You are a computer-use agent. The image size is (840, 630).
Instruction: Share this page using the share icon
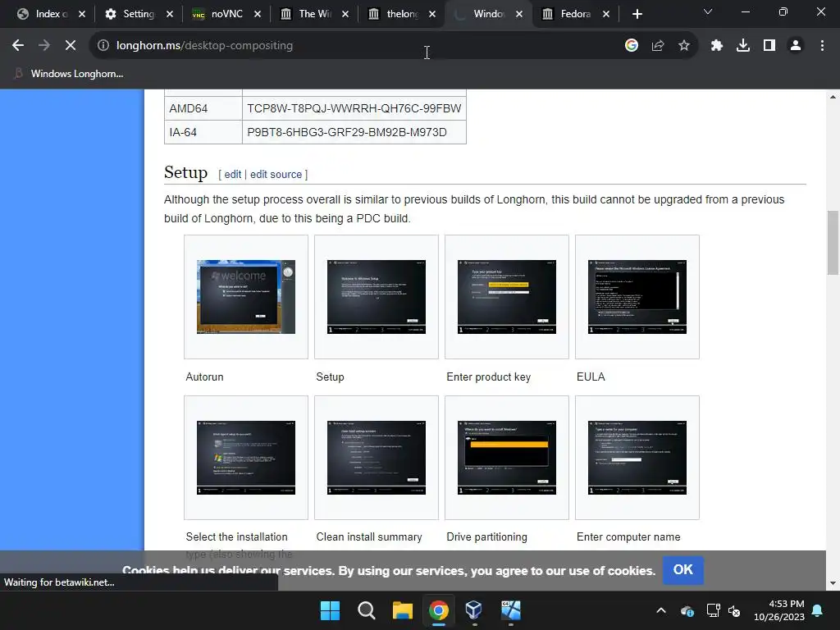(x=658, y=46)
